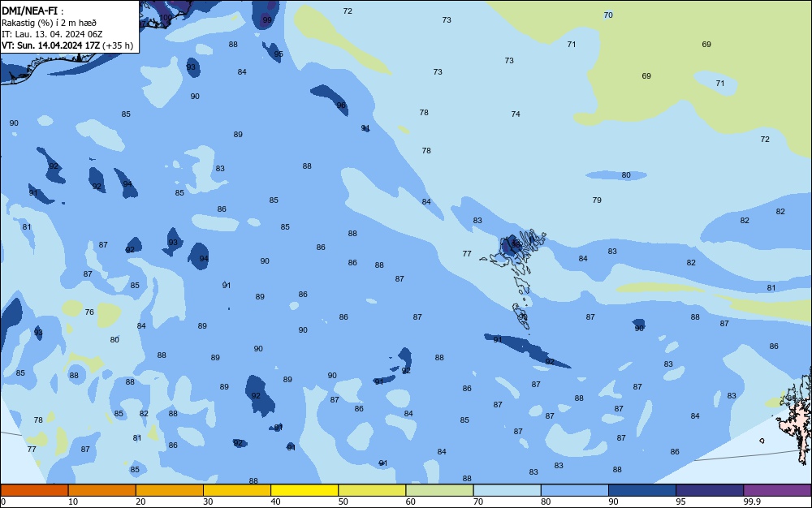Select the pale yellow 50–60 legend swatch
Viewport: 812px width, 508px height.
point(372,490)
